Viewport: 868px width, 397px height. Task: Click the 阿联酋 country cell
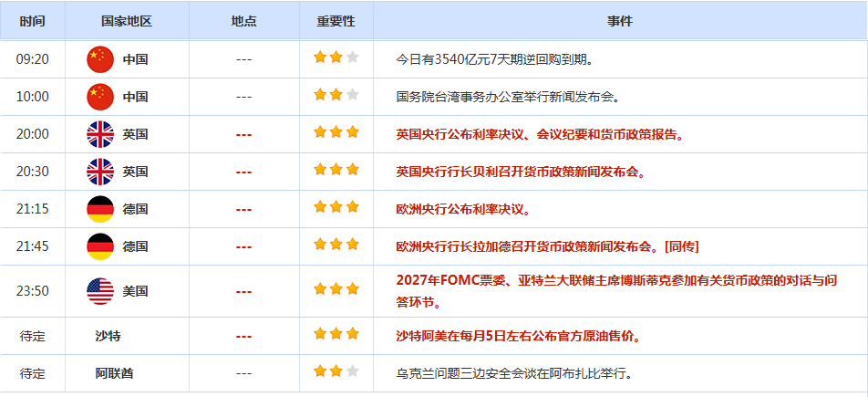point(116,373)
